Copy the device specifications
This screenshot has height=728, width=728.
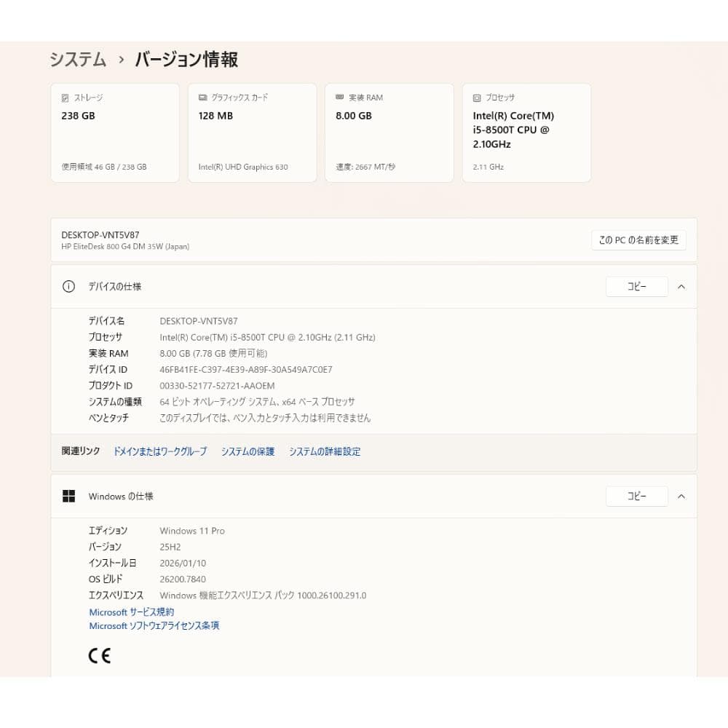click(636, 286)
